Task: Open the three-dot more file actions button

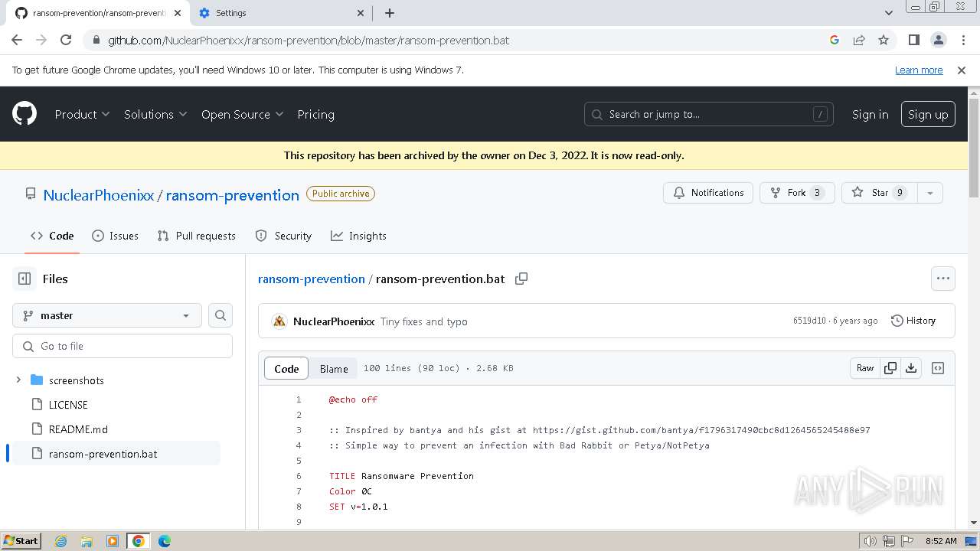Action: [943, 279]
